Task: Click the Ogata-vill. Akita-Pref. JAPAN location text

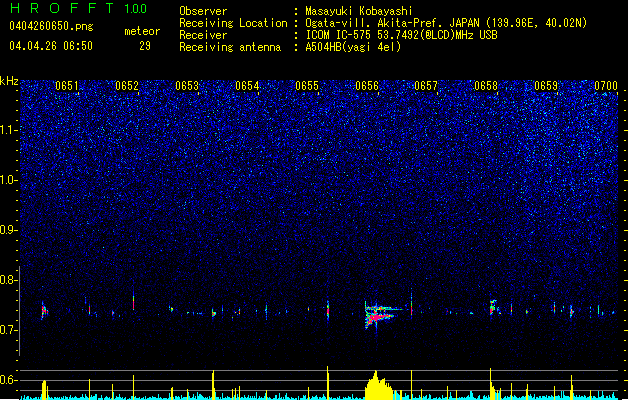Action: click(446, 23)
